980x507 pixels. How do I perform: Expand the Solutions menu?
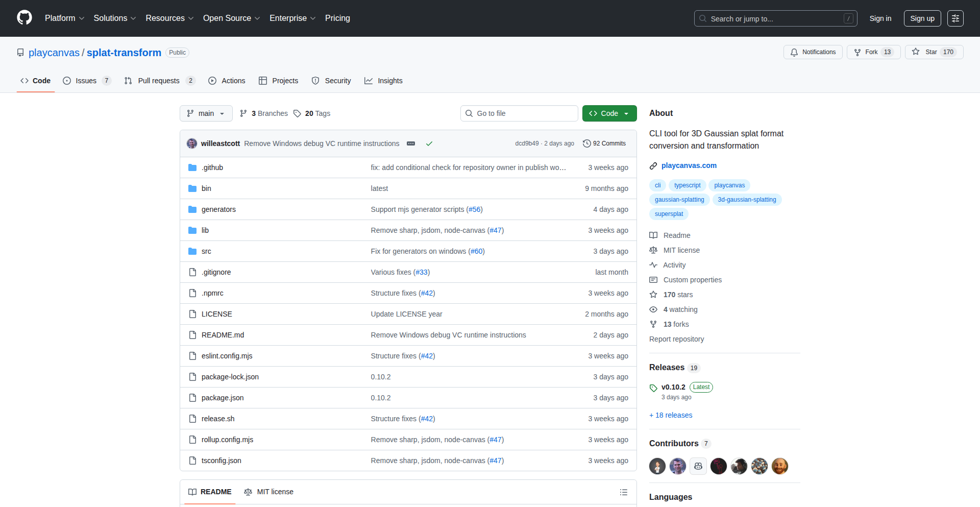pyautogui.click(x=115, y=18)
